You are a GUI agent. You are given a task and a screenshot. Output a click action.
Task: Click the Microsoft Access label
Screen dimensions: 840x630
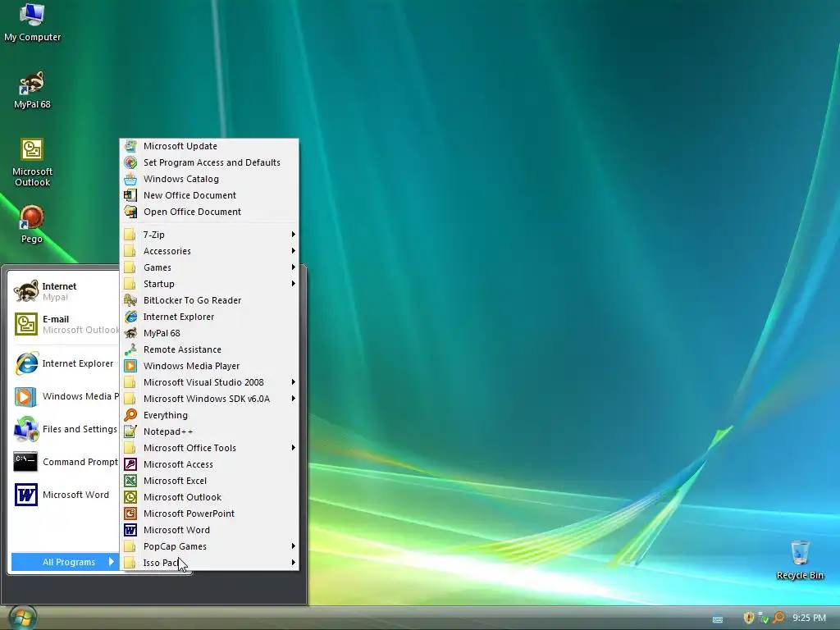point(178,464)
